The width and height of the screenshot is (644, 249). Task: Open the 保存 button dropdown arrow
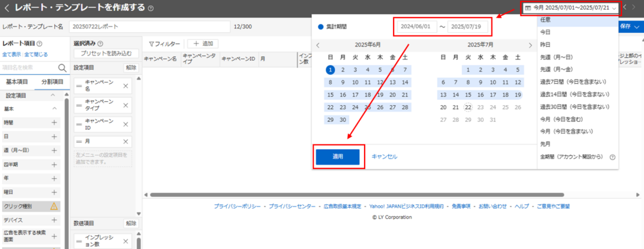click(x=636, y=26)
